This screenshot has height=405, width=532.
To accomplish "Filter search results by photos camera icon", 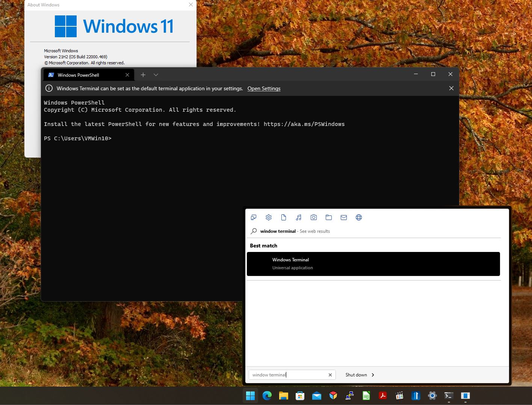I will click(x=314, y=217).
